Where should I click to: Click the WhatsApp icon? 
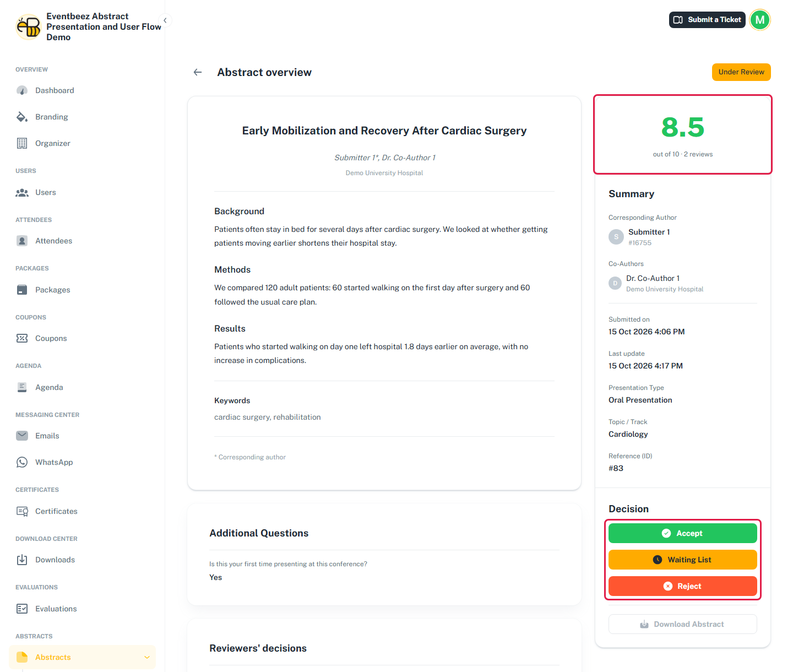(x=22, y=462)
